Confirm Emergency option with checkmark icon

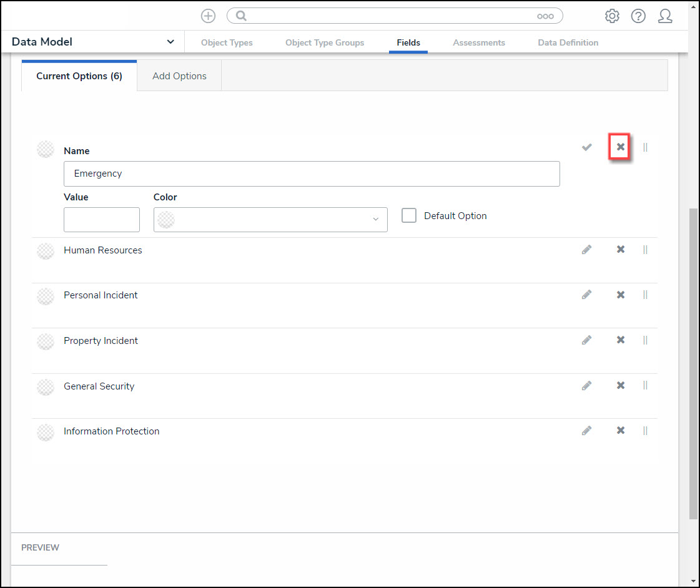[x=586, y=147]
